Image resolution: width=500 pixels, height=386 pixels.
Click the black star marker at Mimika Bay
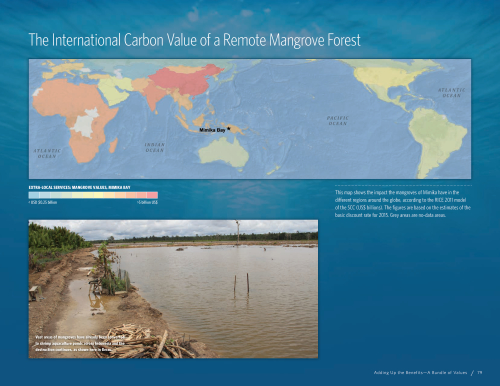click(228, 129)
